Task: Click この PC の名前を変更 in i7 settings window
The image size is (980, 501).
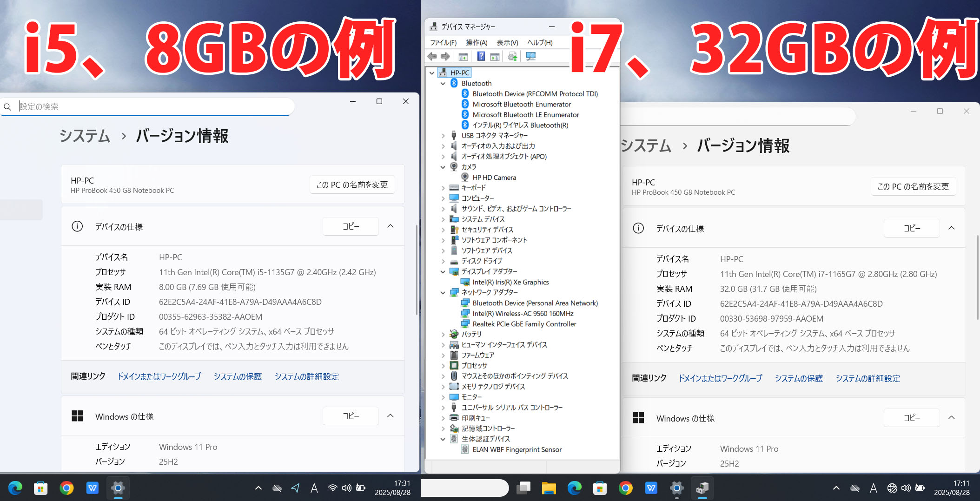Action: (x=913, y=186)
